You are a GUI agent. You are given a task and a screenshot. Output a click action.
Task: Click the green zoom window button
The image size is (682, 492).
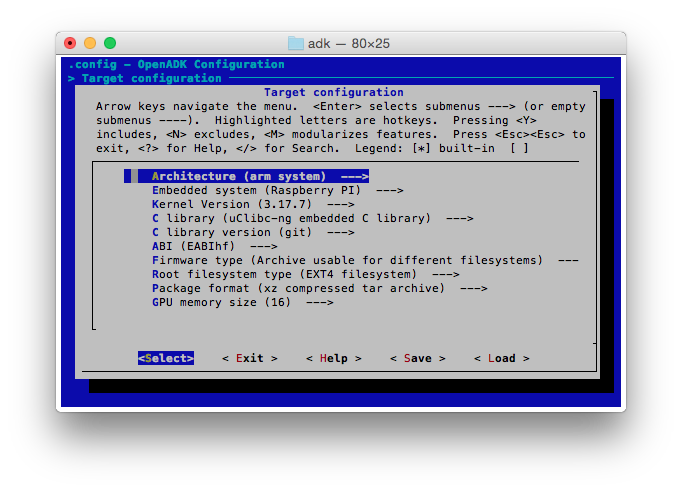coord(110,43)
